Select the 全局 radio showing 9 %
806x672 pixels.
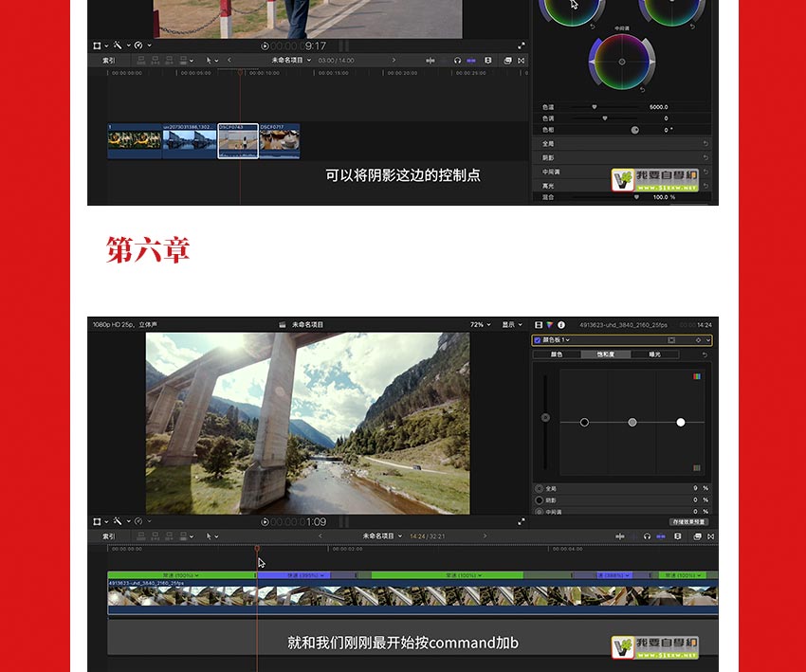click(x=540, y=488)
